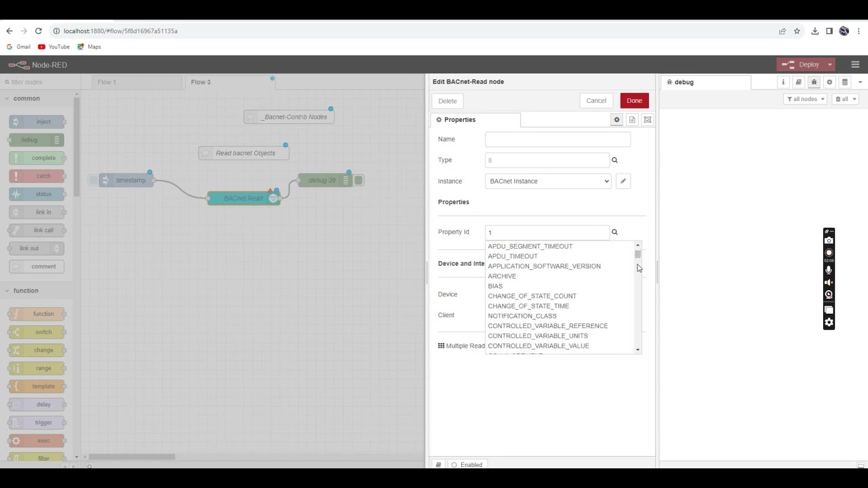Open the YouTube bookmark

(x=54, y=47)
